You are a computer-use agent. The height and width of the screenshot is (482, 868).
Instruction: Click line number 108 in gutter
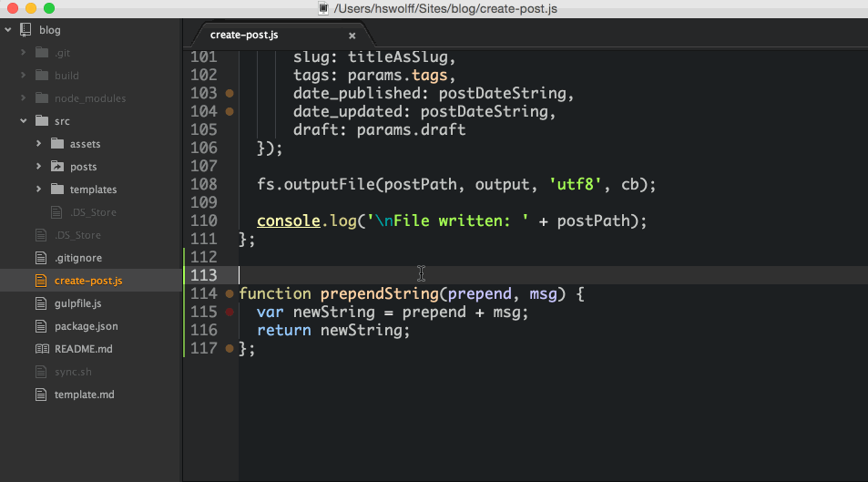click(x=204, y=184)
